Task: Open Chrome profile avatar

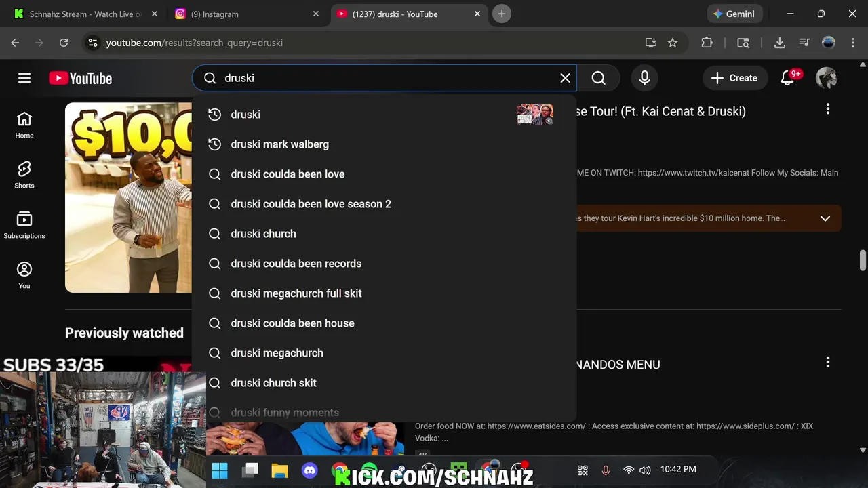Action: tap(828, 43)
